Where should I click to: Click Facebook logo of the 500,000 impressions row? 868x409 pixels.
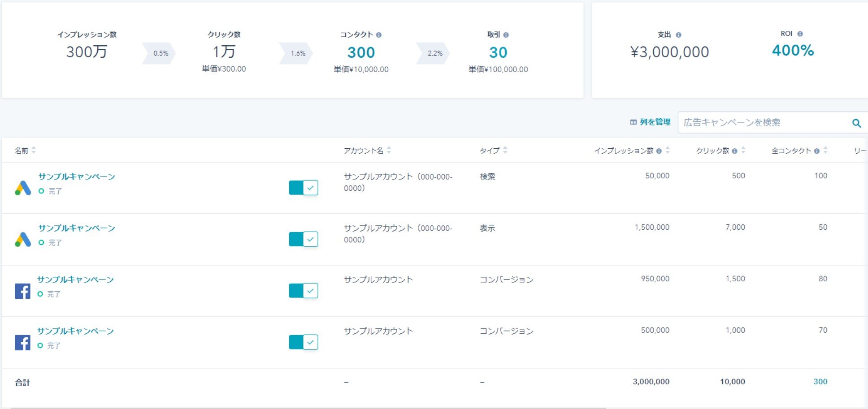click(22, 343)
